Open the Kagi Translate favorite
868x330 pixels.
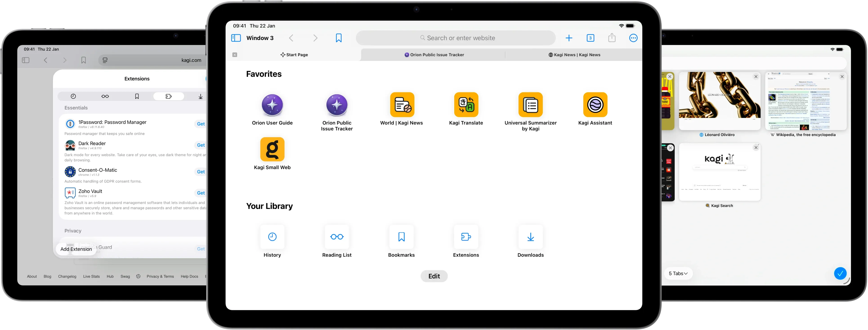(x=466, y=105)
